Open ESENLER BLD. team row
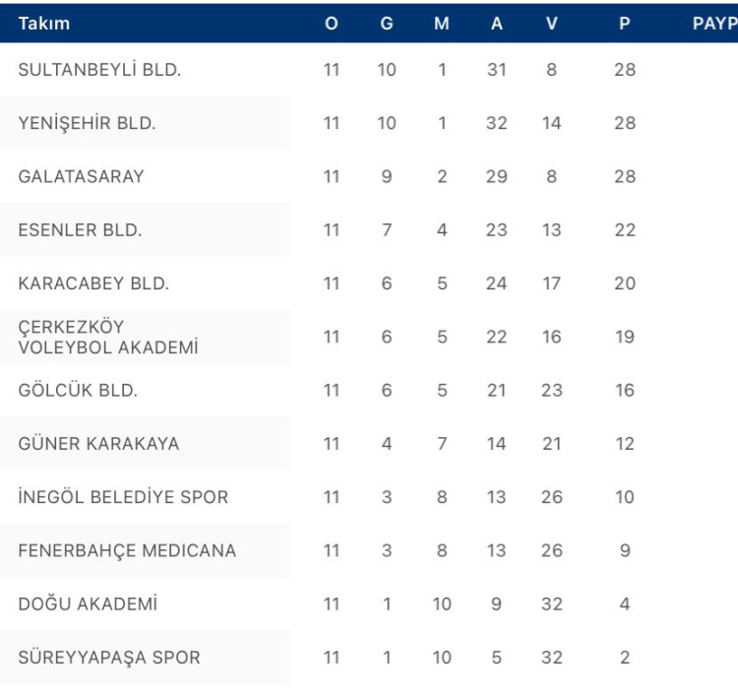Viewport: 738px width, 700px height. (x=80, y=230)
